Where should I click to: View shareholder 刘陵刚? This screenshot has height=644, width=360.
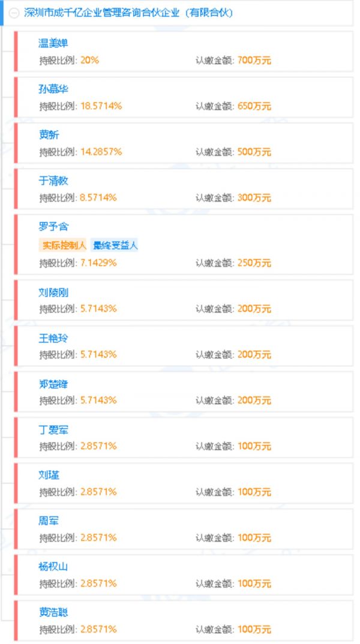(x=53, y=293)
